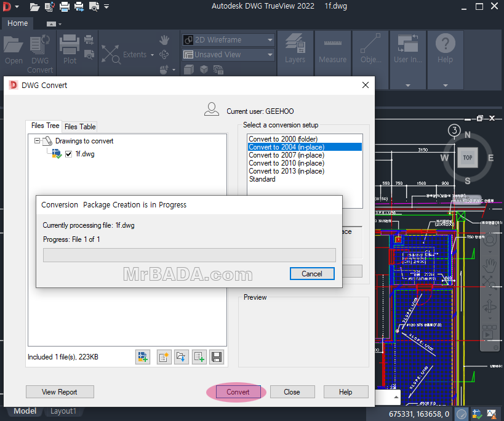The width and height of the screenshot is (504, 421).
Task: Click the Help button in DWG Convert
Action: [346, 392]
